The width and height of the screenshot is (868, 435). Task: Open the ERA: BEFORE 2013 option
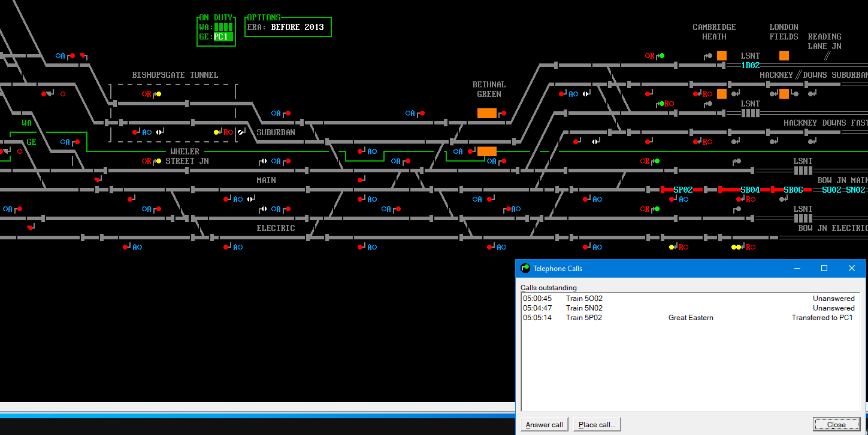[x=286, y=27]
